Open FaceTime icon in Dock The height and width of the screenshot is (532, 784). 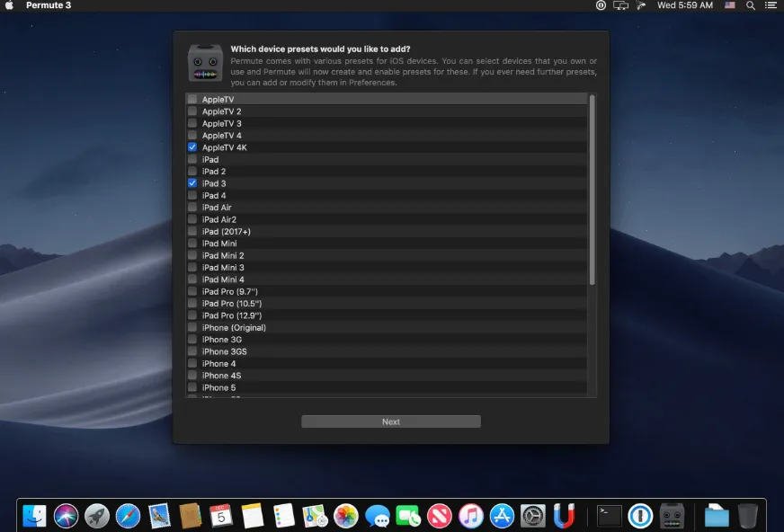[x=408, y=516]
